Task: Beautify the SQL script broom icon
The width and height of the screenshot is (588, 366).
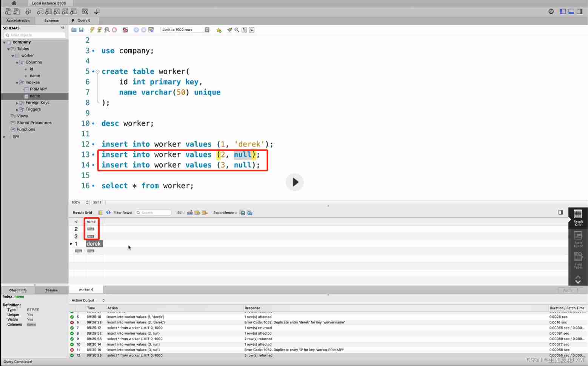Action: [x=229, y=30]
